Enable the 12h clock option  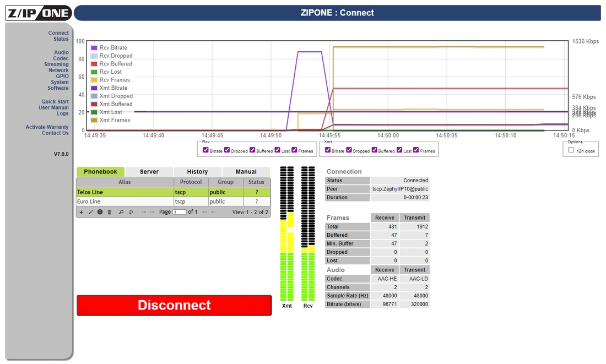[571, 150]
